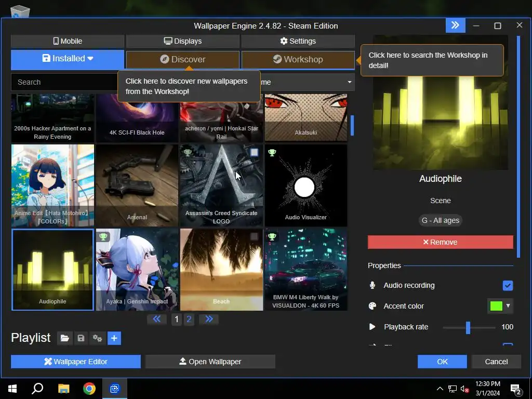Image resolution: width=532 pixels, height=399 pixels.
Task: Click play icon beside Playback rate
Action: (372, 327)
